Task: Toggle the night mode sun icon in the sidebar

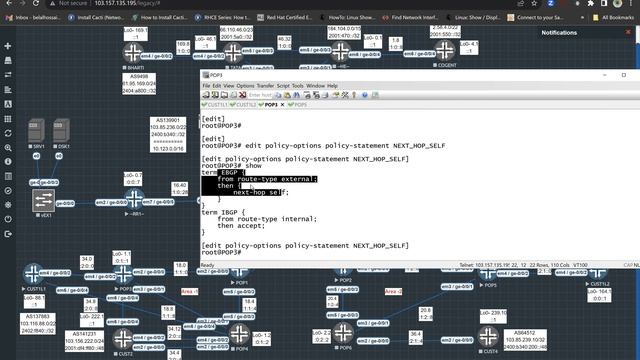Action: click(8, 205)
